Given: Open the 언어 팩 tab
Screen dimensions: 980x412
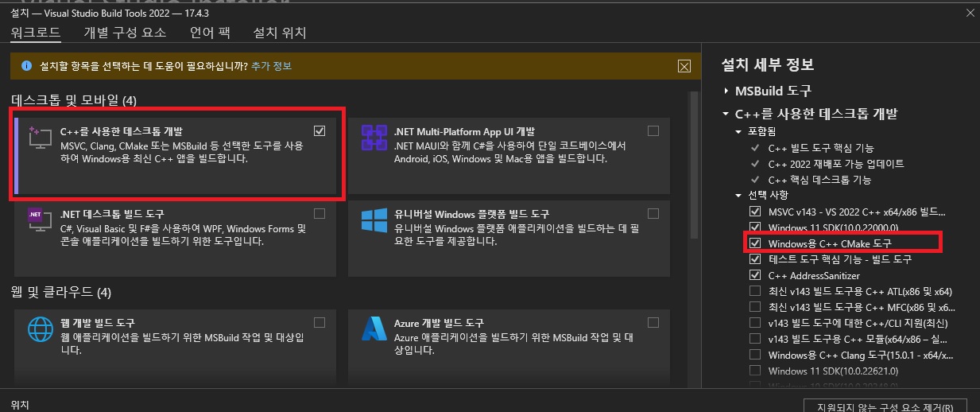Looking at the screenshot, I should (x=210, y=33).
